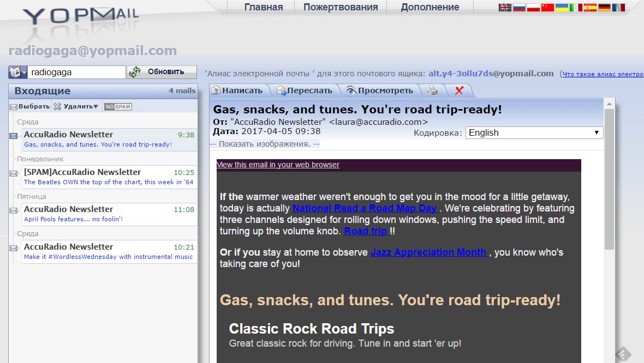Open 'April Fools features... no foolin'!' email

click(x=109, y=214)
